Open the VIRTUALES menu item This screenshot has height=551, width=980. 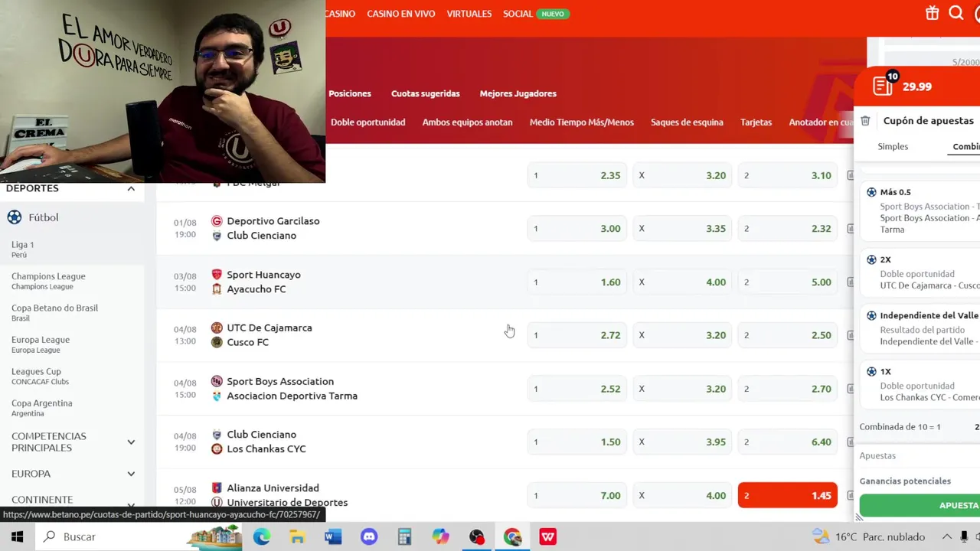click(469, 14)
